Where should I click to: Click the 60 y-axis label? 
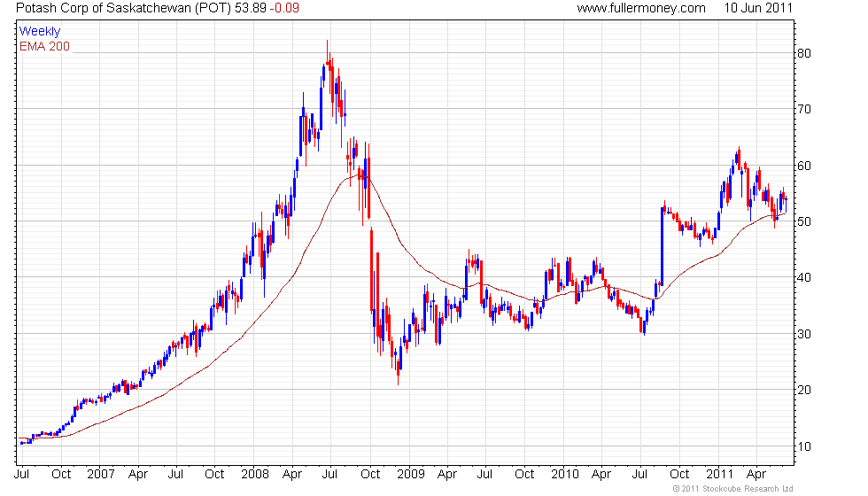804,167
